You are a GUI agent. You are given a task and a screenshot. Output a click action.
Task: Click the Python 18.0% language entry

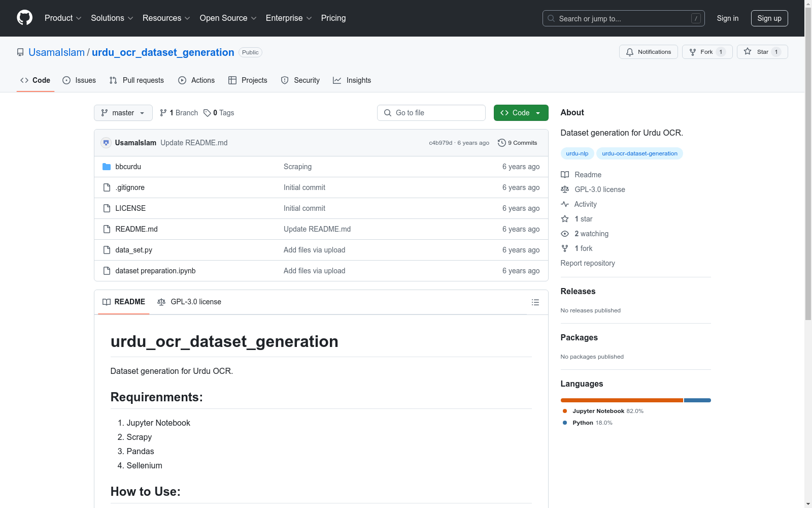point(588,423)
